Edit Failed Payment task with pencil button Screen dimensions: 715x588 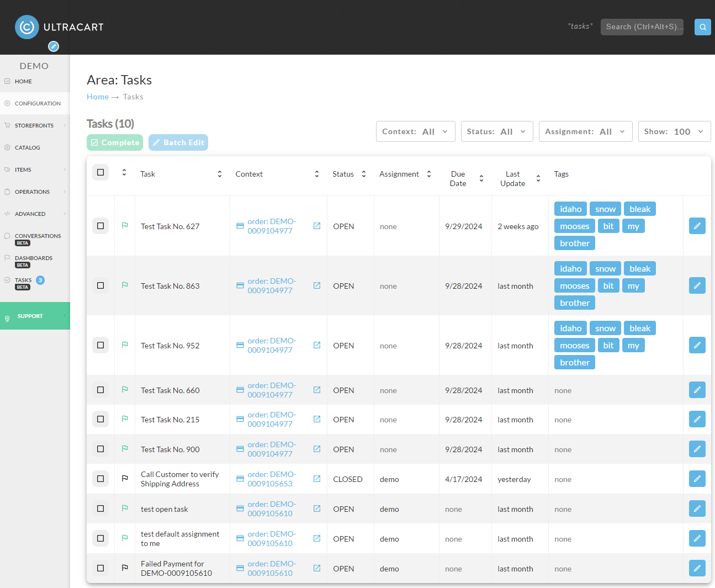point(697,568)
